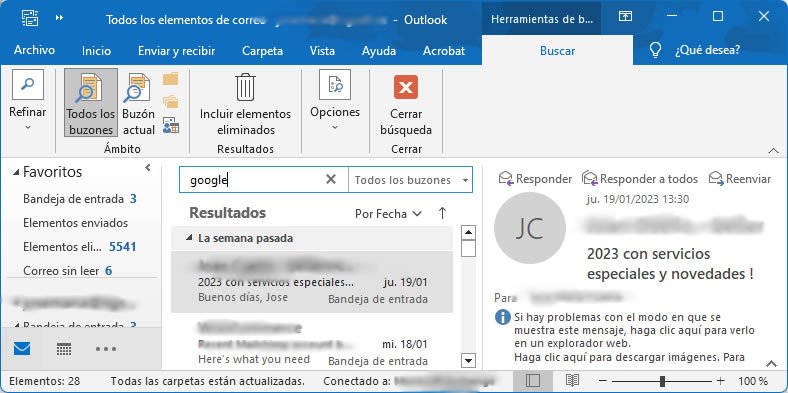Switch to Mail view envelope icon

click(22, 349)
